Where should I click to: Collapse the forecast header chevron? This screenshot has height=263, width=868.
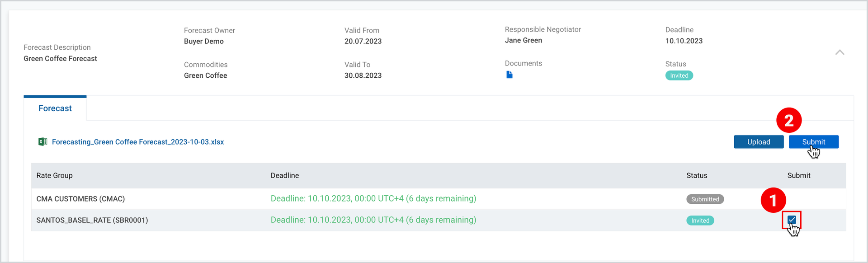840,52
